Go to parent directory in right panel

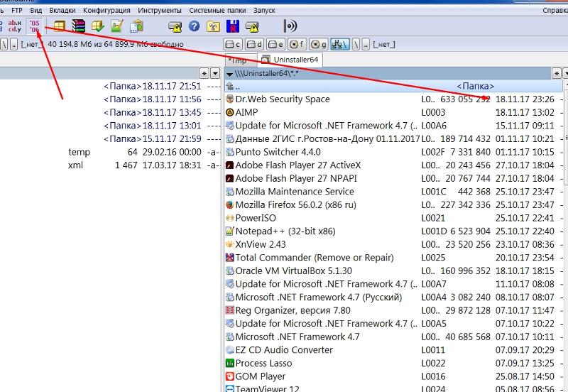(x=366, y=44)
